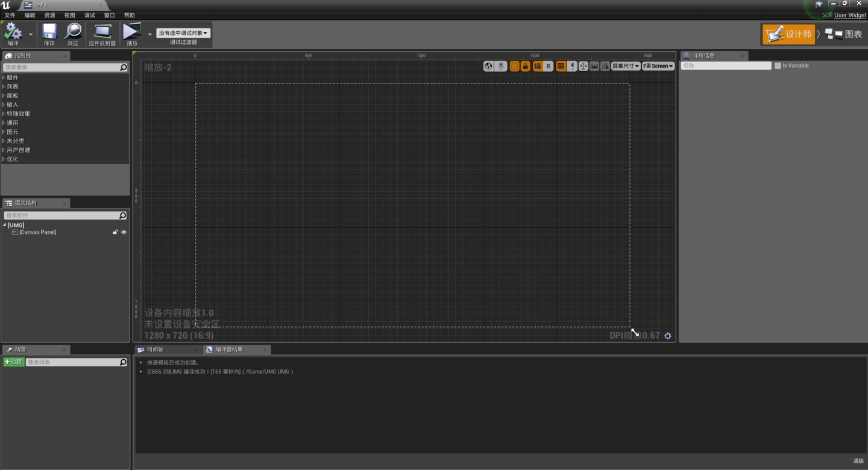Open the 窗口 menu

[x=109, y=15]
